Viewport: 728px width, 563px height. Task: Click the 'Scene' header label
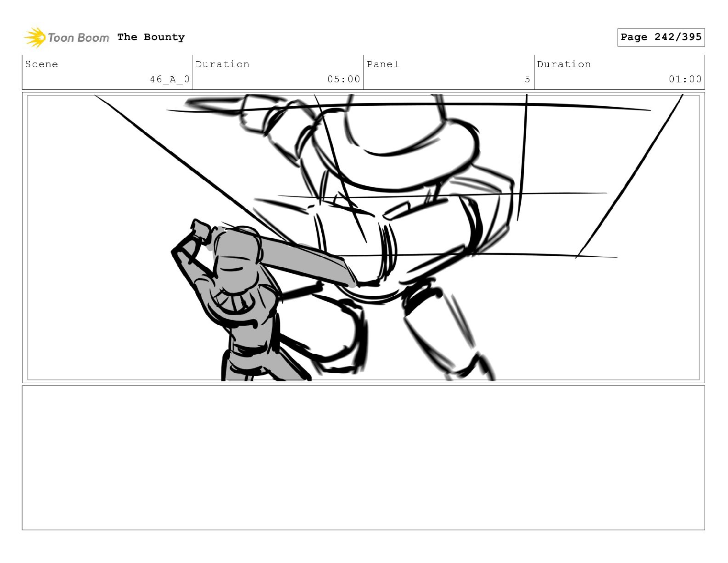coord(41,64)
